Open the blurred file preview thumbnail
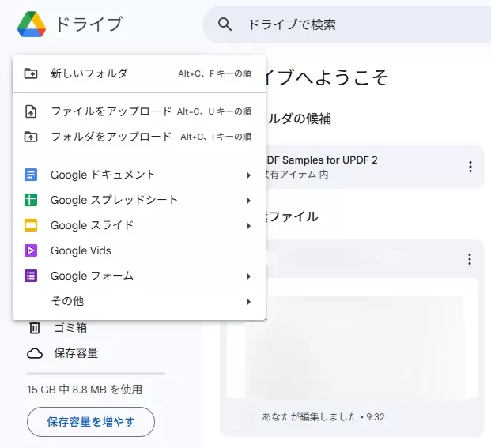The height and width of the screenshot is (448, 491). [x=353, y=338]
